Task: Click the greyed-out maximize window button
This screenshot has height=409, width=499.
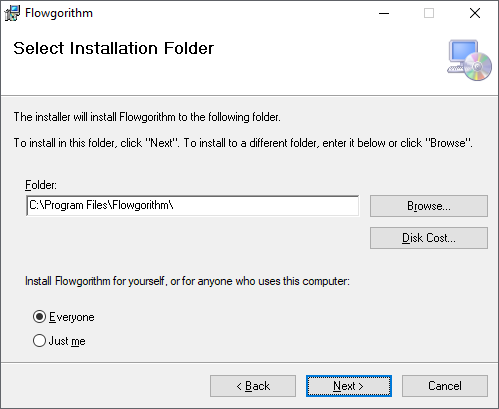Action: (429, 13)
